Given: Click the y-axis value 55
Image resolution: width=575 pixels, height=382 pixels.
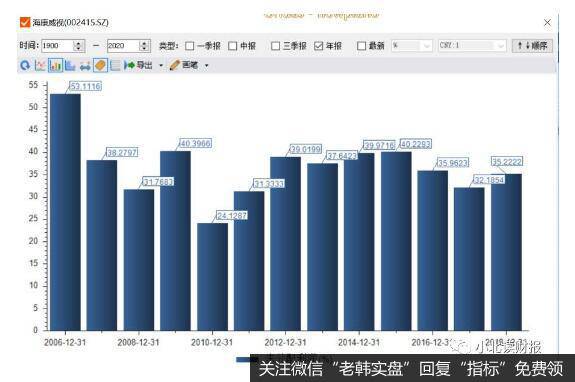Looking at the screenshot, I should click(x=33, y=85).
